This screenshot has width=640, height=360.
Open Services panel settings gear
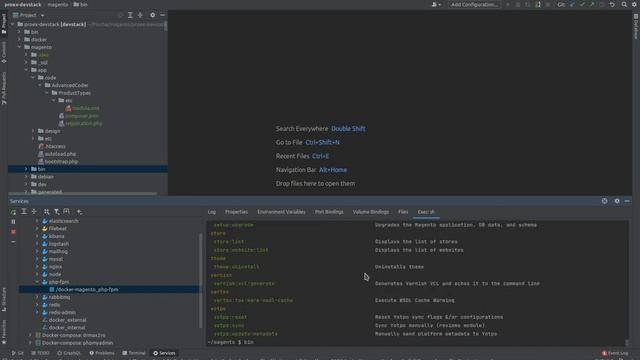(617, 201)
